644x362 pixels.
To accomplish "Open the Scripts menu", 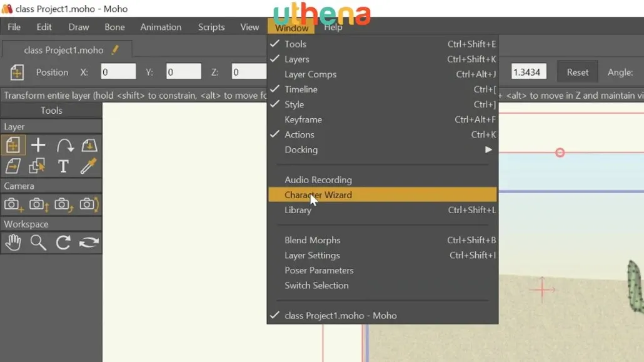I will (x=211, y=27).
